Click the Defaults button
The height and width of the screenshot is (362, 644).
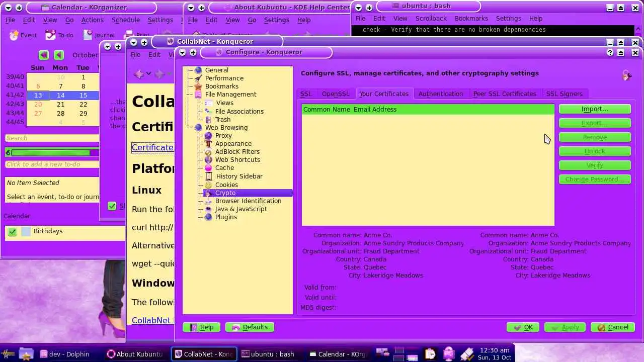coord(250,327)
